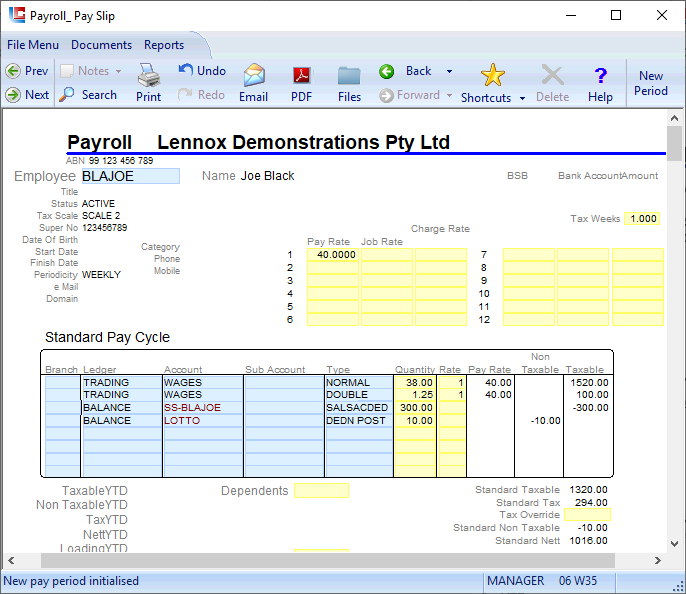The height and width of the screenshot is (594, 686).
Task: Open the Email envelope icon
Action: pyautogui.click(x=253, y=76)
